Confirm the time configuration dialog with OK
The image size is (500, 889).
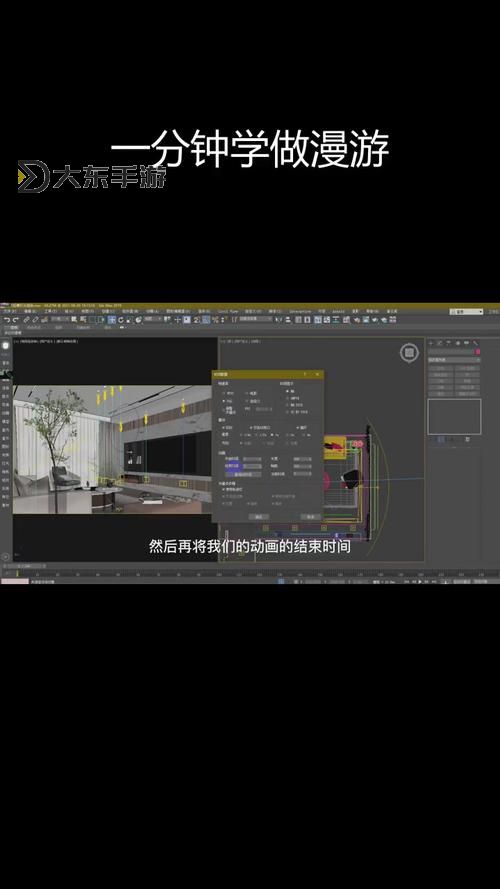(259, 517)
